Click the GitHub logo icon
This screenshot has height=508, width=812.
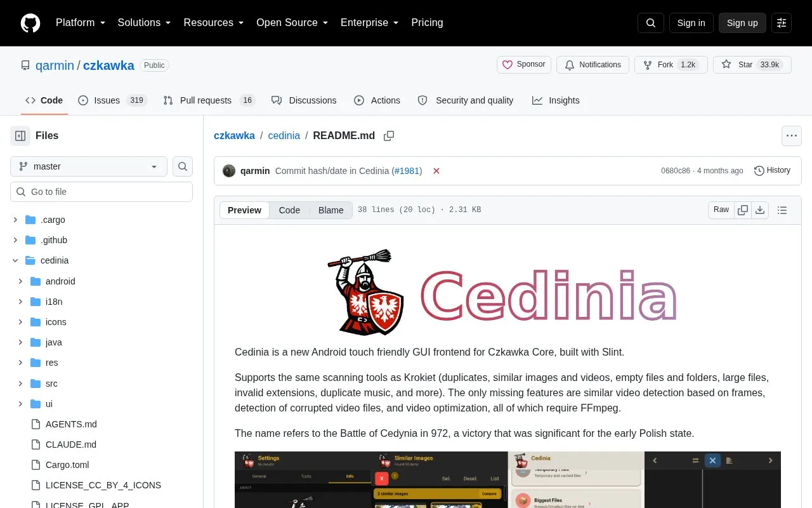tap(30, 23)
